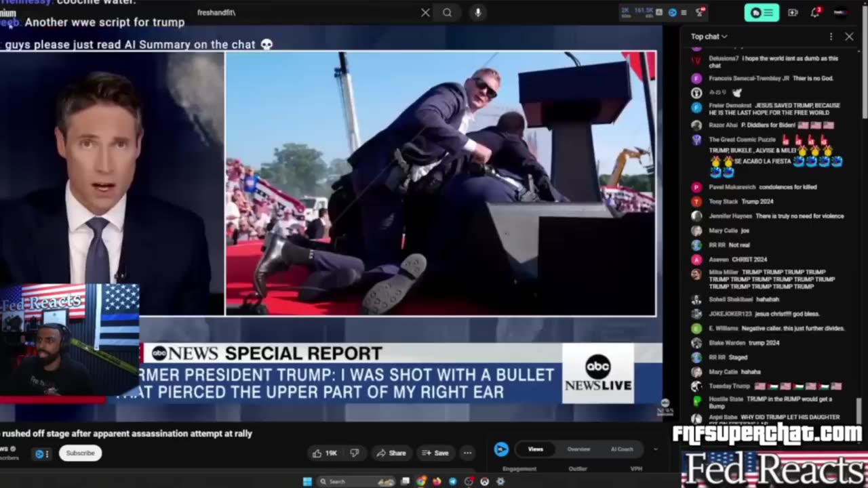Open Chrome from the taskbar
This screenshot has height=488, width=868.
click(x=421, y=481)
